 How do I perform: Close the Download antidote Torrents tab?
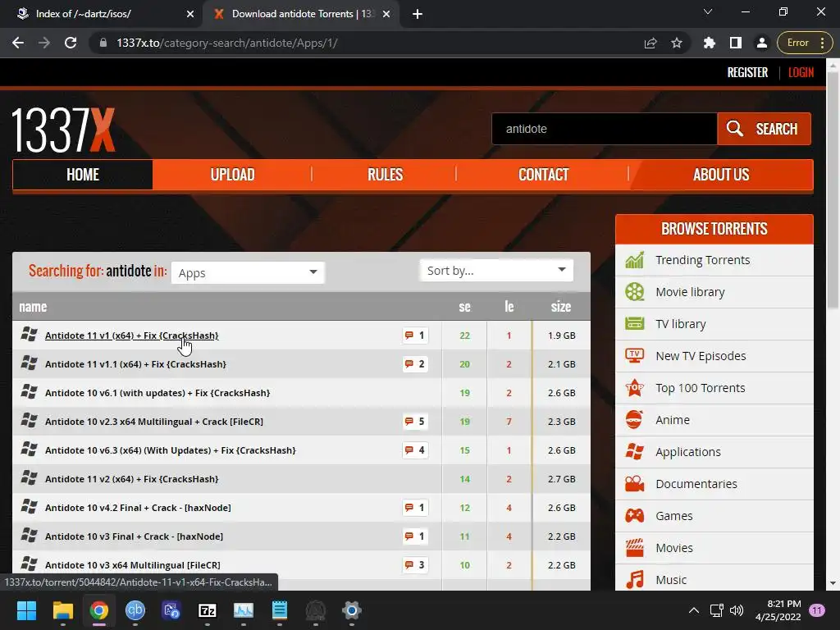click(x=386, y=15)
